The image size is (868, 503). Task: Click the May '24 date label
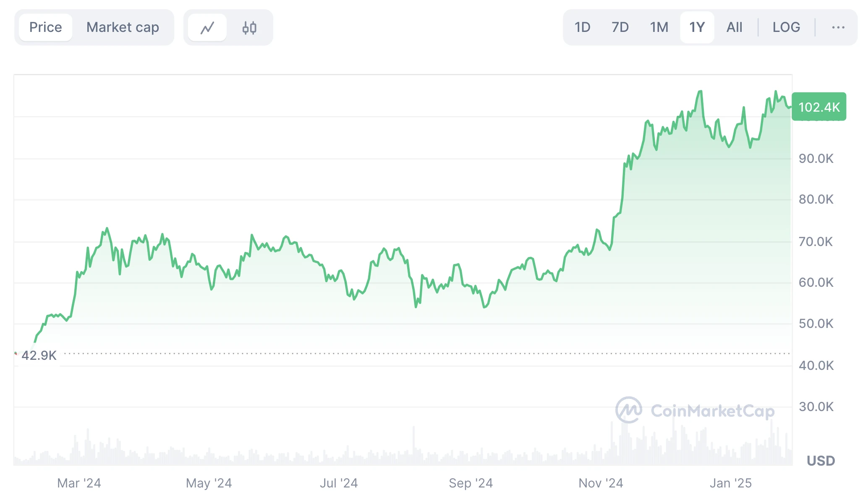tap(209, 483)
